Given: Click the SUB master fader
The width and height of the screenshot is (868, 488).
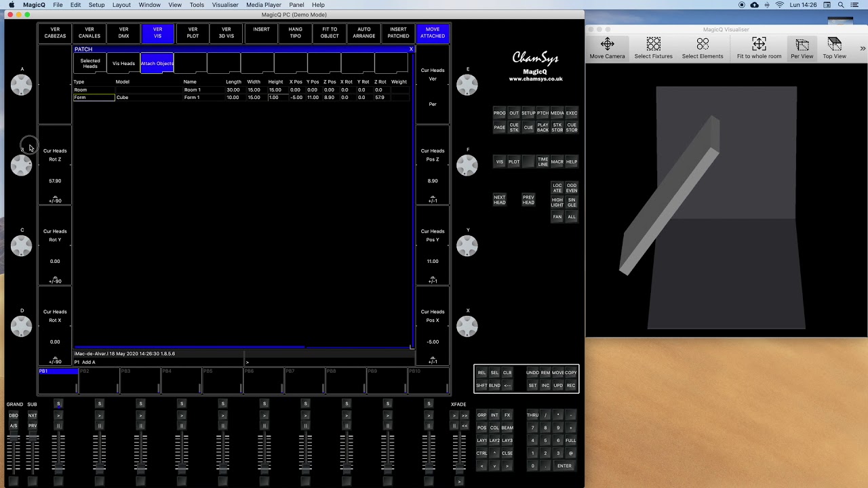Looking at the screenshot, I should coord(32,454).
